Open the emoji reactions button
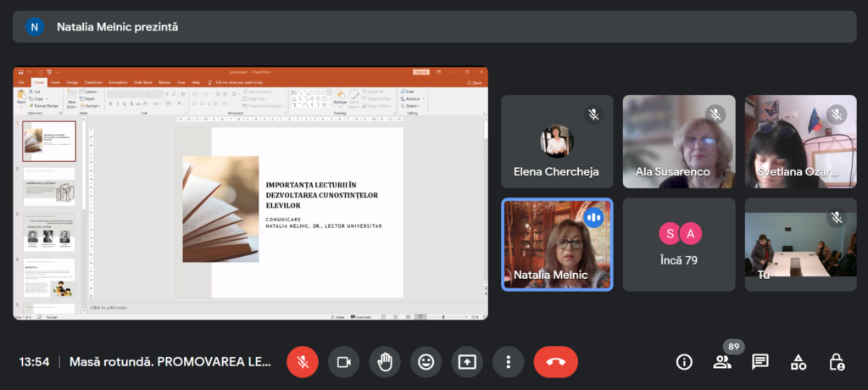Screen dimensions: 868x390 tap(426, 362)
